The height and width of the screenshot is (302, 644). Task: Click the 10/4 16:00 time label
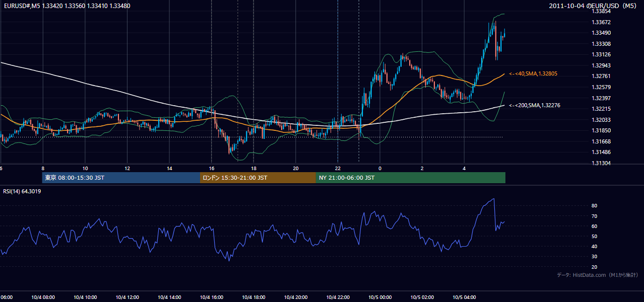tap(212, 297)
